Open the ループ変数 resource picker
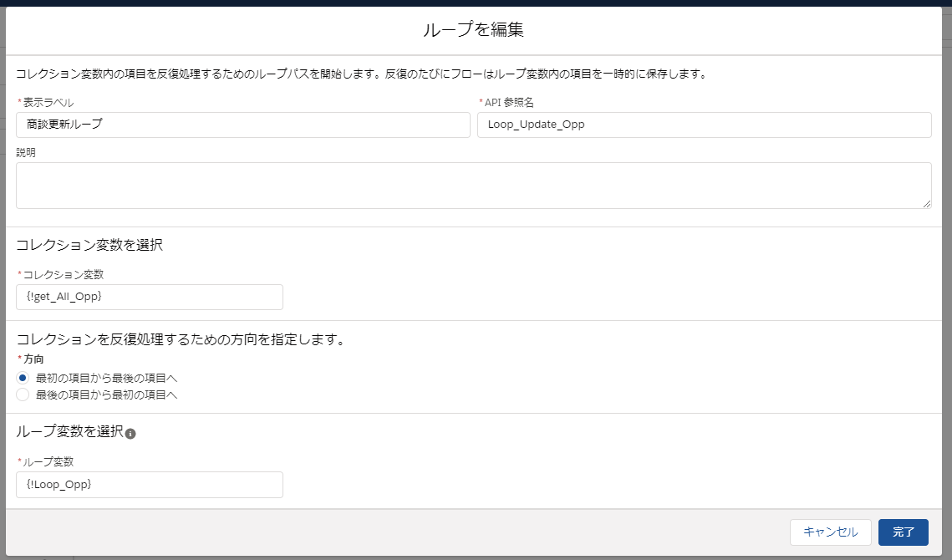Viewport: 952px width, 560px height. (x=149, y=485)
